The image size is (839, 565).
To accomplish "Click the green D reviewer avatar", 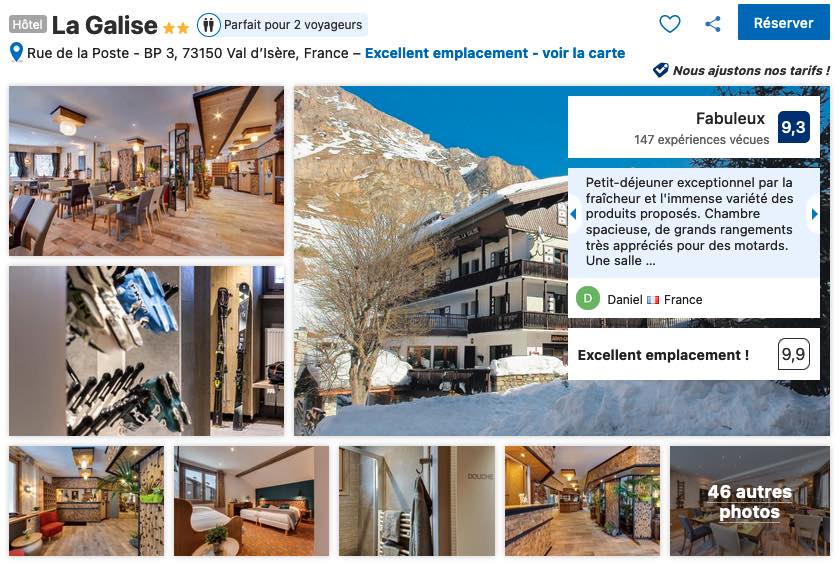I will [x=588, y=299].
